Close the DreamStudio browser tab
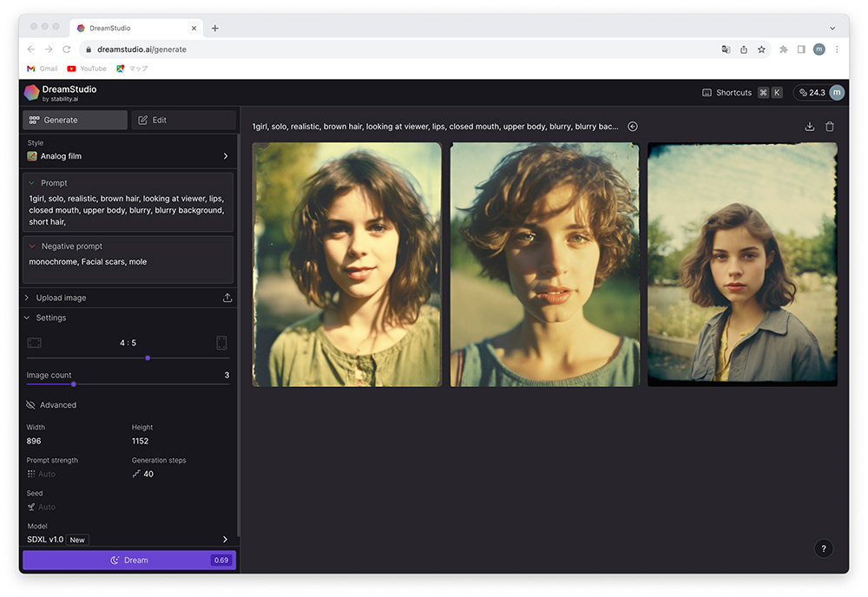Viewport: 868px width, 597px height. tap(194, 29)
